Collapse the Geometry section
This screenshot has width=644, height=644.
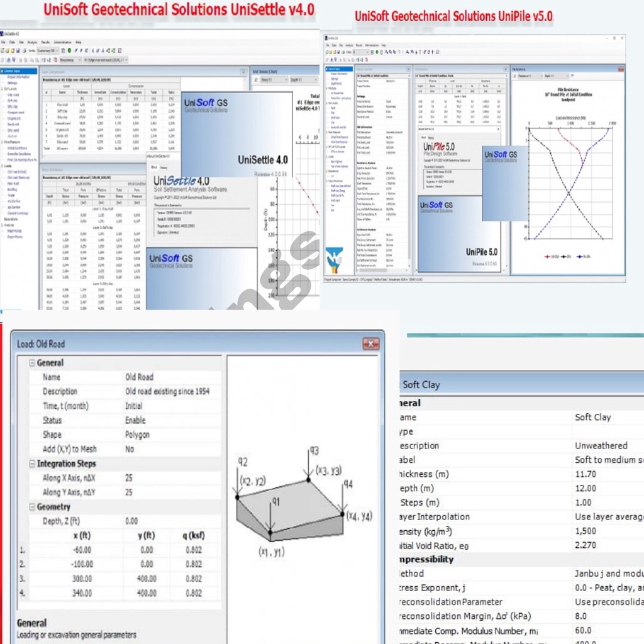(32, 508)
